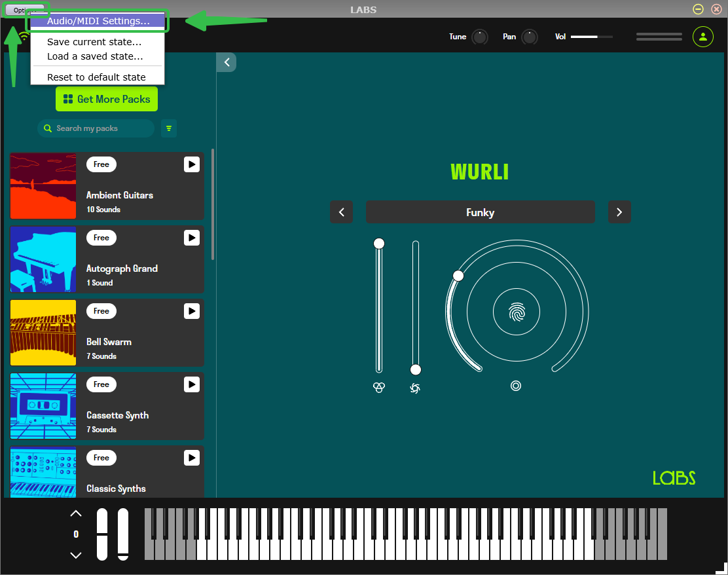Click the packs list scrollbar
Viewport: 728px width, 575px height.
pos(213,204)
